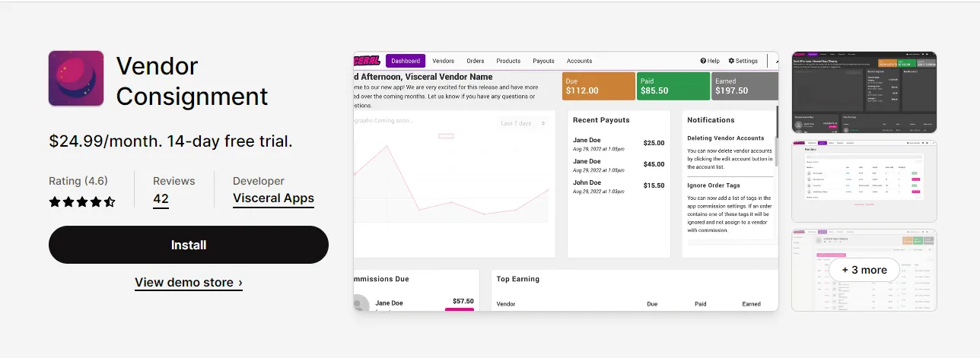The height and width of the screenshot is (358, 980).
Task: Open the 42 reviews link
Action: point(161,199)
